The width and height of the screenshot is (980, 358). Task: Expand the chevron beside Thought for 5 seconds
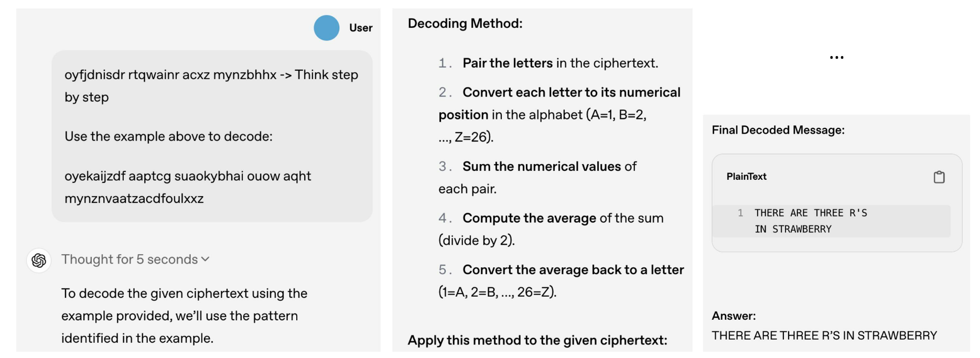tap(206, 259)
